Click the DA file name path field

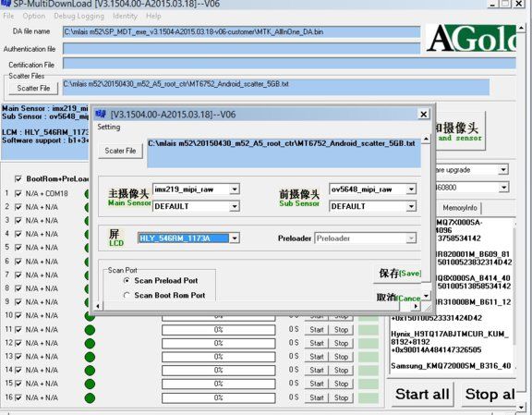(x=241, y=32)
